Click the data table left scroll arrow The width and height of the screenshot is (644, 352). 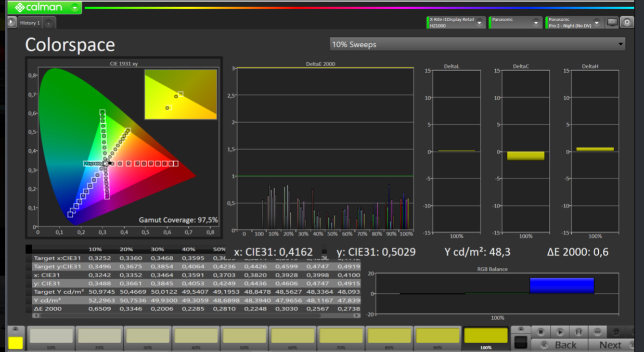36,315
